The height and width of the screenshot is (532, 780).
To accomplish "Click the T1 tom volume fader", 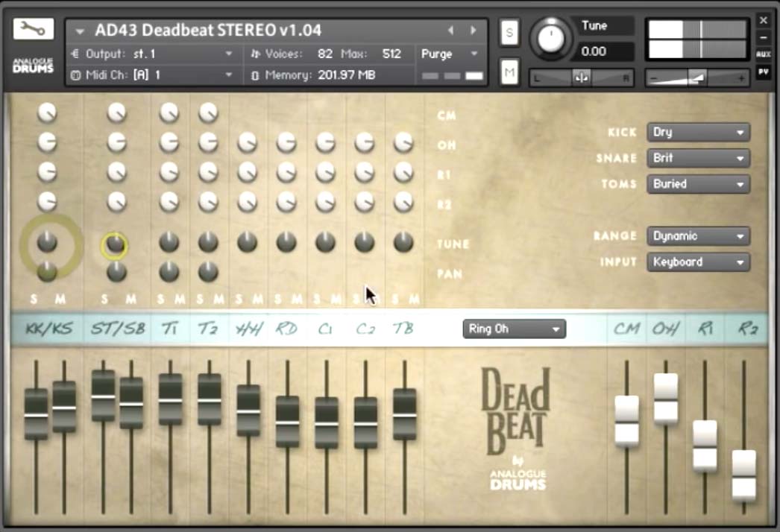I will coord(170,400).
